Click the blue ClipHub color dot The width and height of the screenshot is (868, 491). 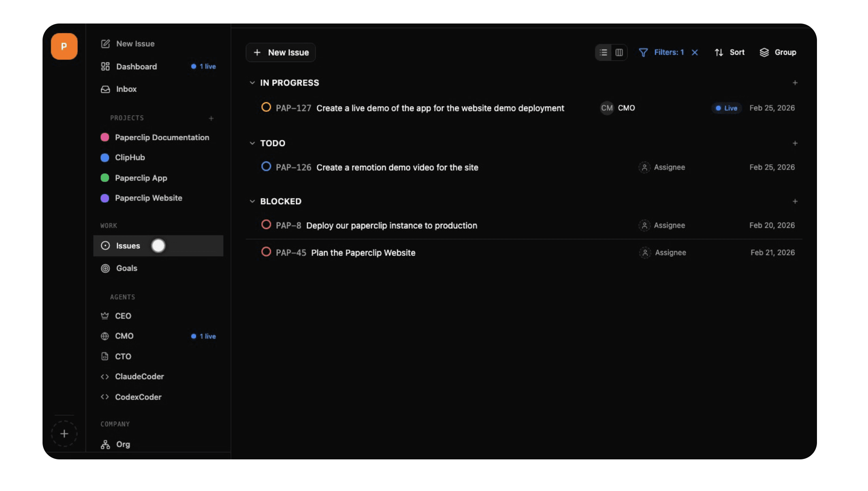105,157
